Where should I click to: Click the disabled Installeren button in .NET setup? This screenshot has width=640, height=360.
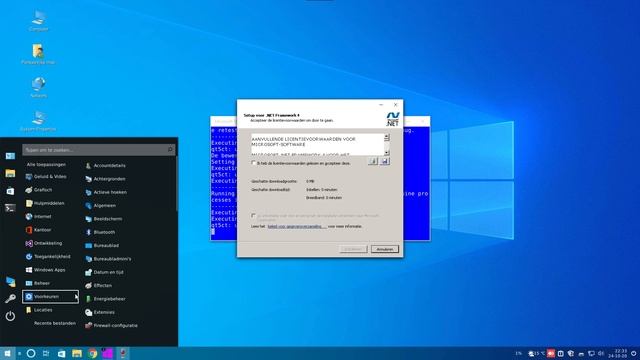[353, 249]
